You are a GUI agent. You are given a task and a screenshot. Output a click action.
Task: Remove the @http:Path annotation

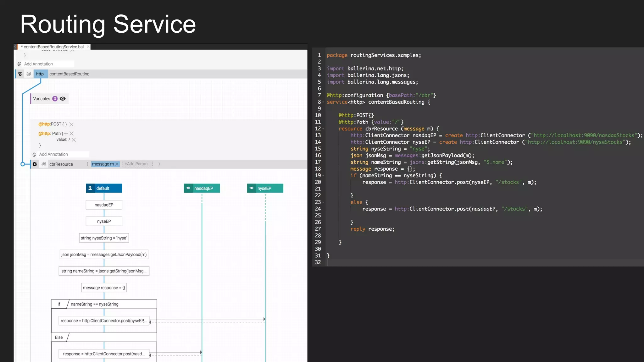72,134
